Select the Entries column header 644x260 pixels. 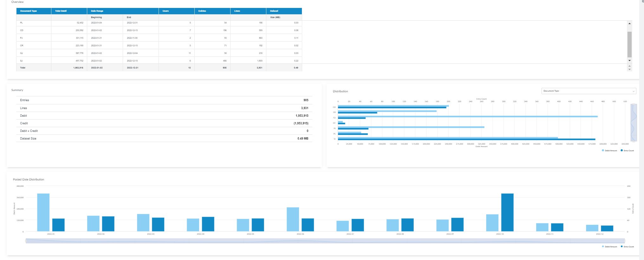pyautogui.click(x=202, y=11)
